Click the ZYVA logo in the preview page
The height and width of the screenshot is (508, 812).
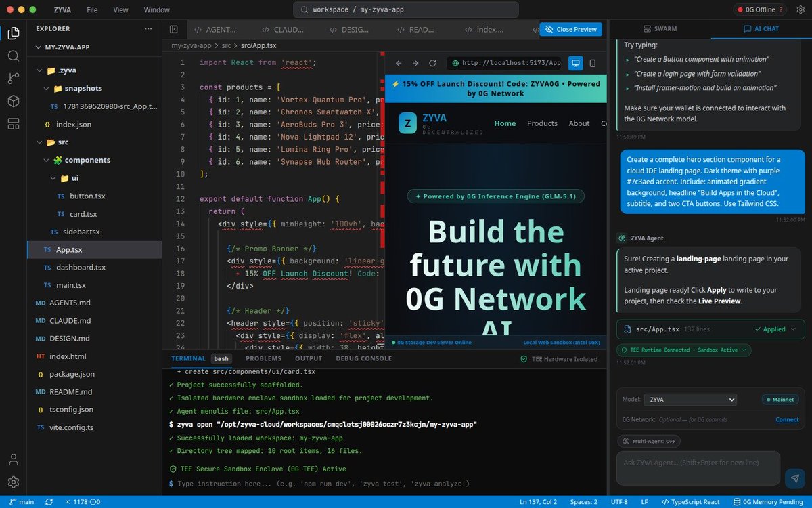pos(407,123)
